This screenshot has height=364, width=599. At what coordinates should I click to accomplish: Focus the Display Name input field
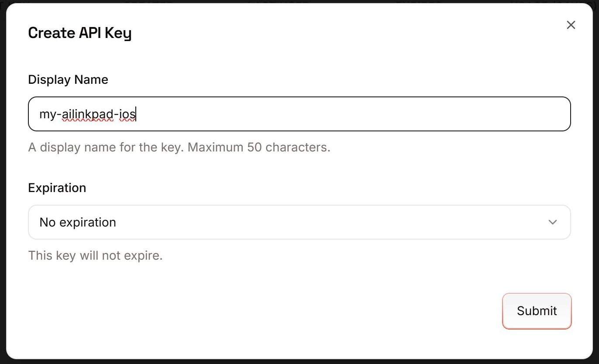click(299, 114)
